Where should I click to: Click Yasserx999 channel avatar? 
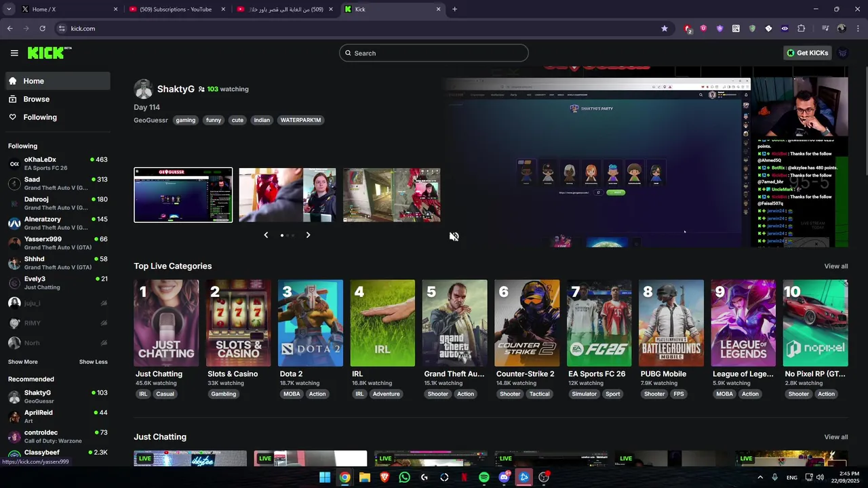coord(14,243)
